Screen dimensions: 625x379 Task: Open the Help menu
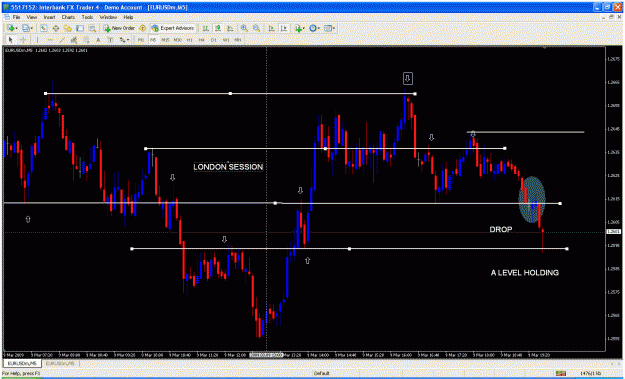(128, 18)
